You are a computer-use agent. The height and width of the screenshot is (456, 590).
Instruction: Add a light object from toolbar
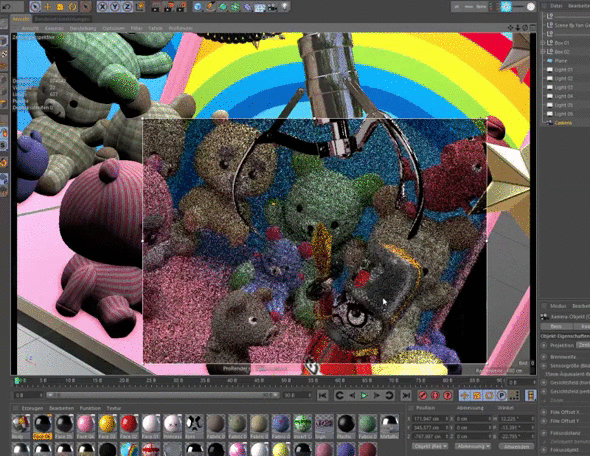[285, 6]
